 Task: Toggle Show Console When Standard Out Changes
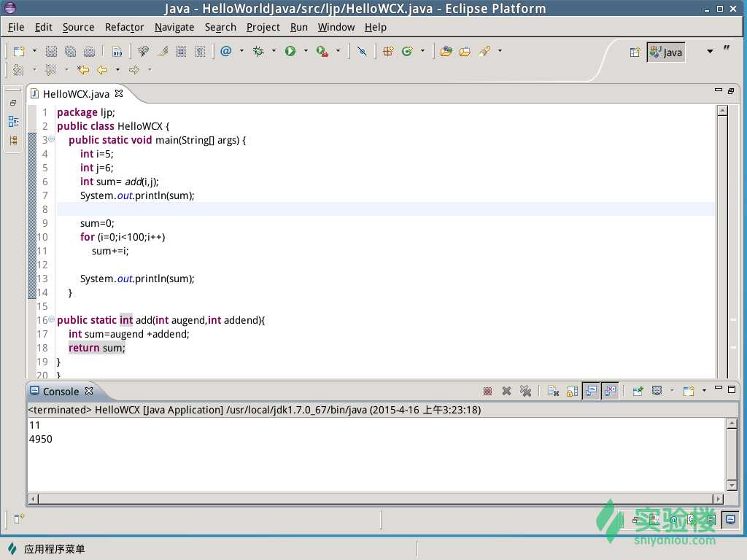point(591,392)
